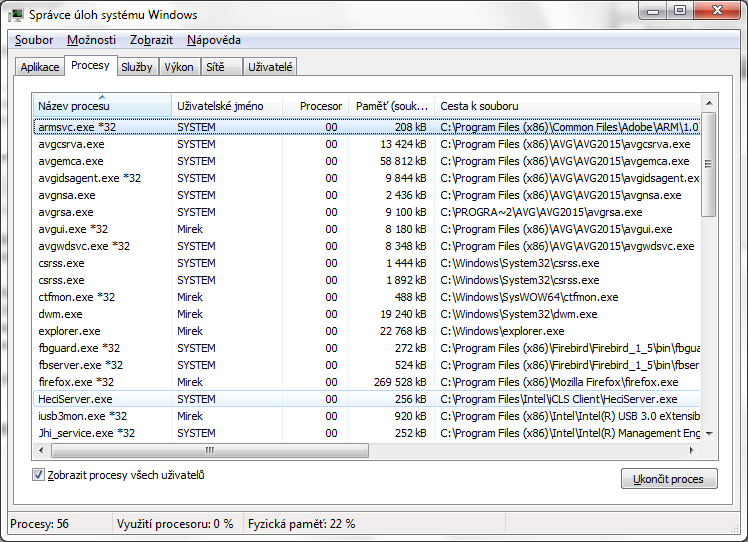Click horizontal scrollbar right arrow
Screen dimensions: 748x542
691,450
